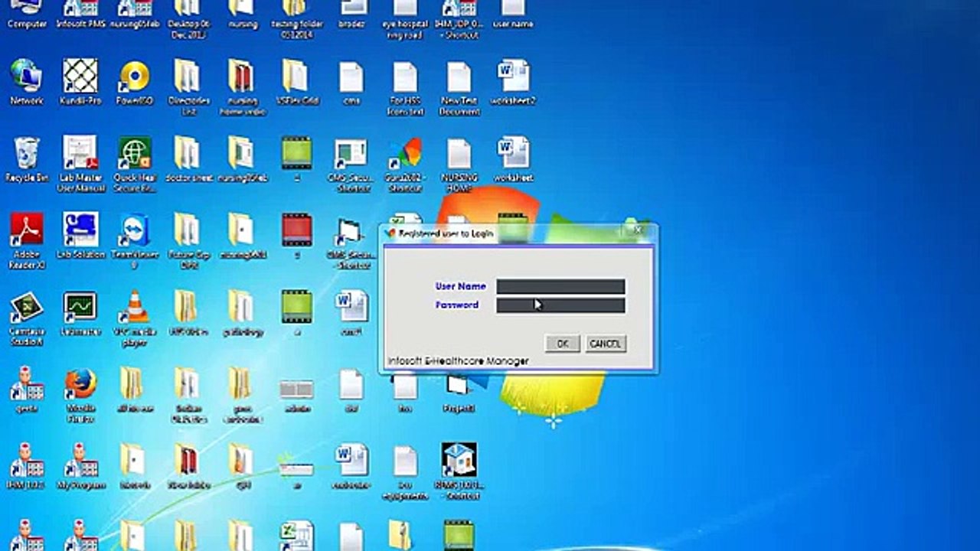Confirm login with the OK button

pos(562,344)
